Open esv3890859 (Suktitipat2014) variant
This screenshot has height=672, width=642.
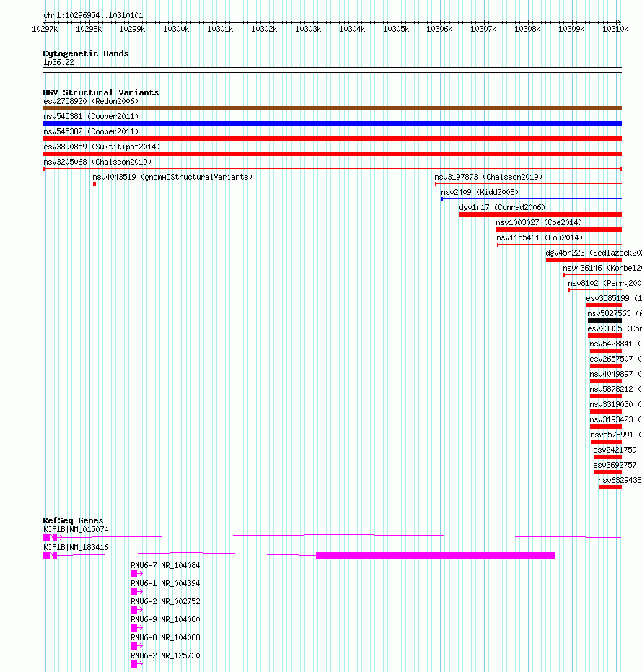(x=102, y=147)
